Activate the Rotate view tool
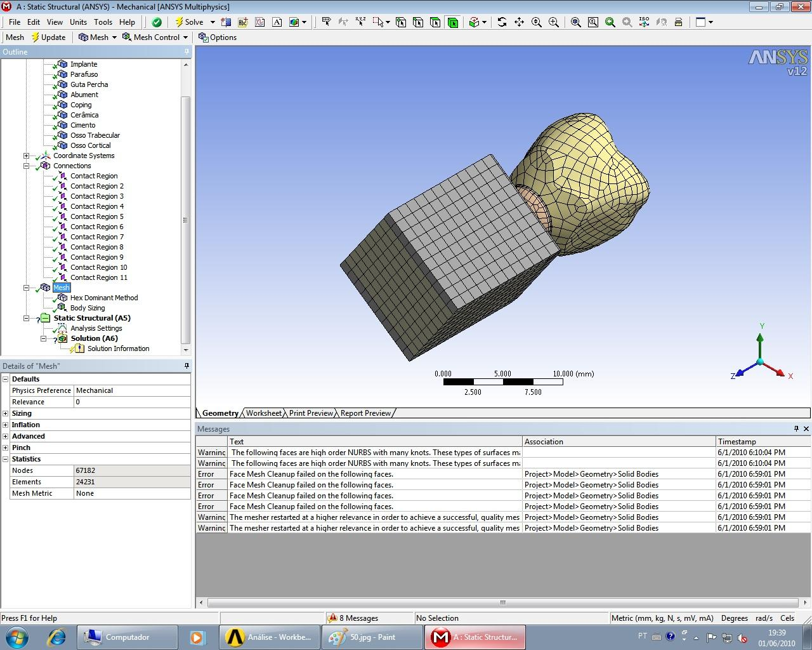The width and height of the screenshot is (812, 650). (x=502, y=22)
